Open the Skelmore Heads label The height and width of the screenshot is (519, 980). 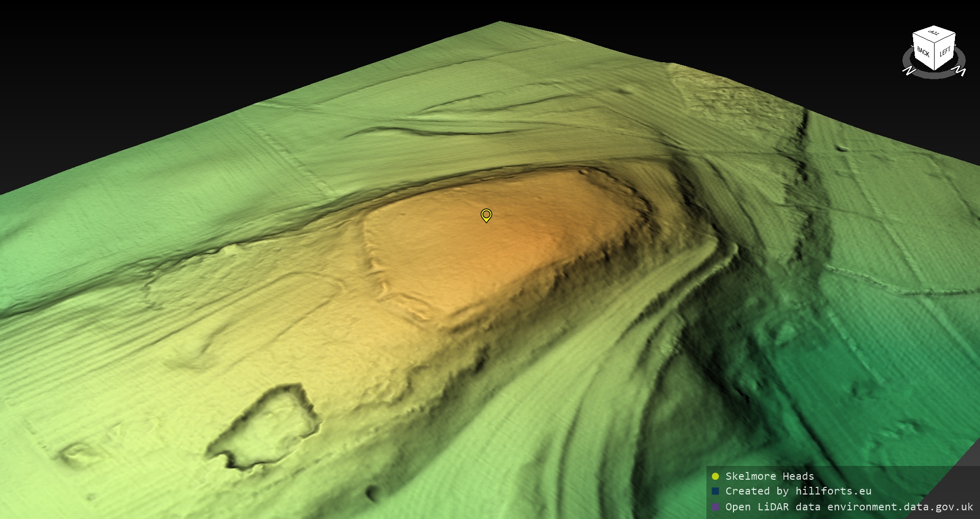coord(769,477)
